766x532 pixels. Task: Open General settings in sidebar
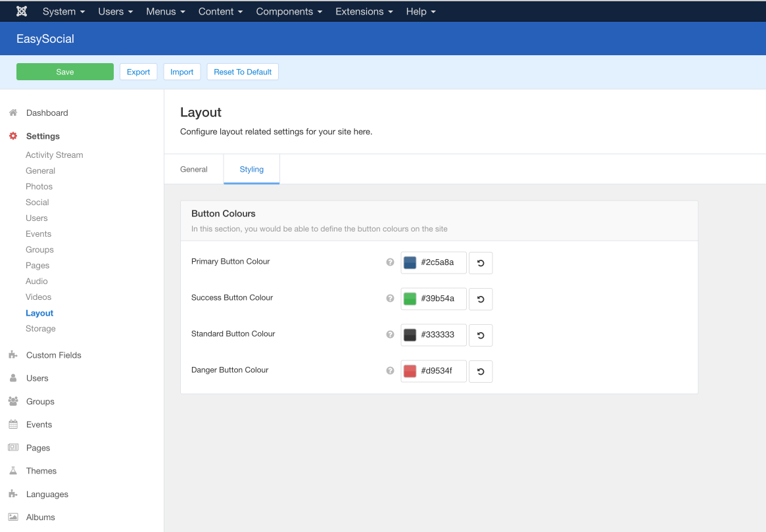click(41, 170)
